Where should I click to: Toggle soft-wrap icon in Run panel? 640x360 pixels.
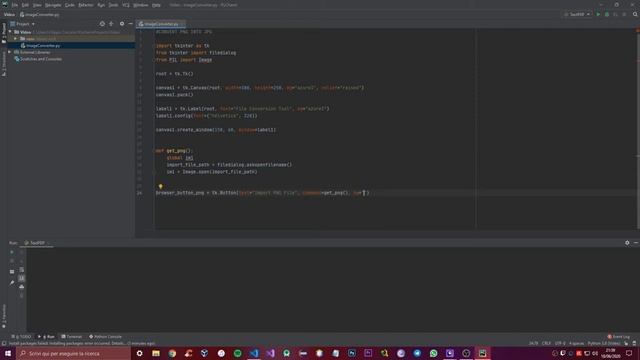[22, 270]
